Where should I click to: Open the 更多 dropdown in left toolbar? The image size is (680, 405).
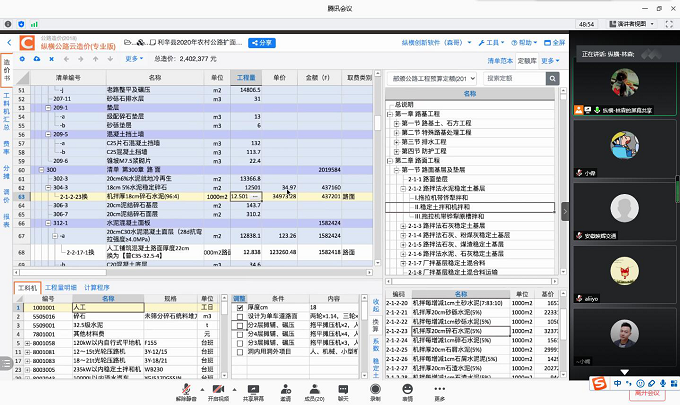click(x=134, y=59)
